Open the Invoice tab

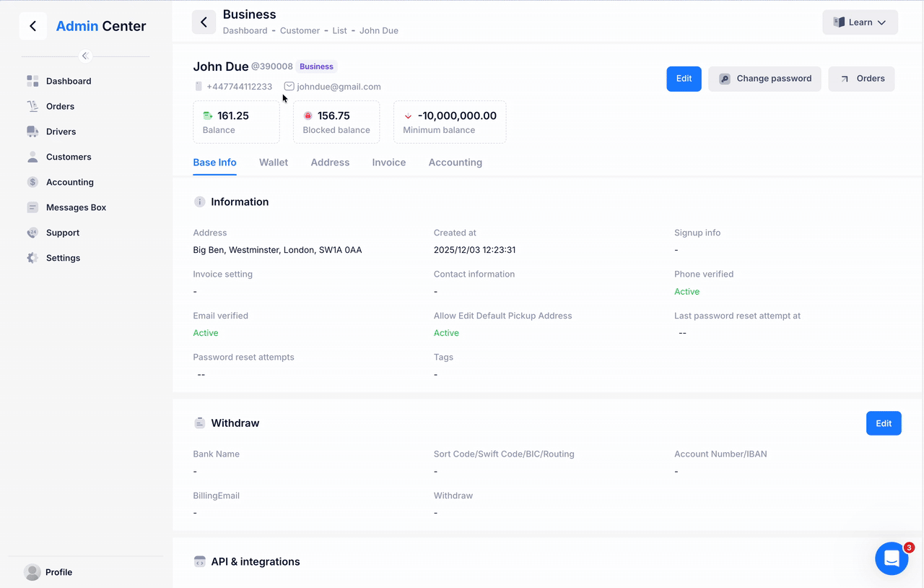coord(388,162)
